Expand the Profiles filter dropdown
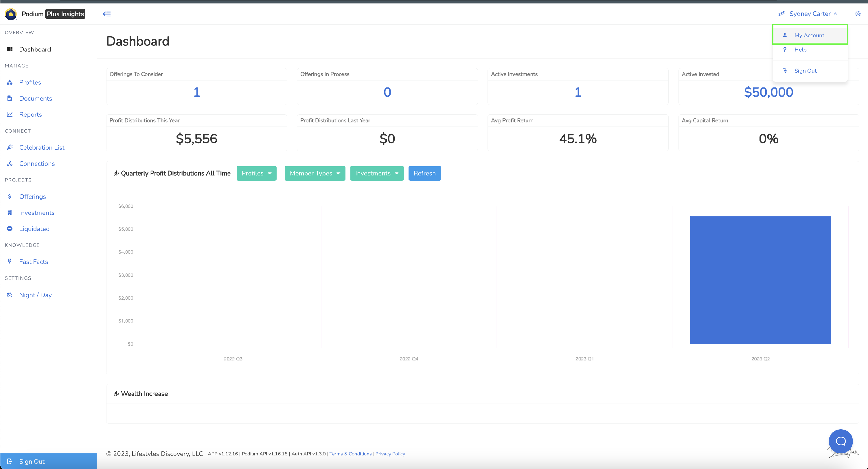Image resolution: width=868 pixels, height=469 pixels. coord(256,173)
